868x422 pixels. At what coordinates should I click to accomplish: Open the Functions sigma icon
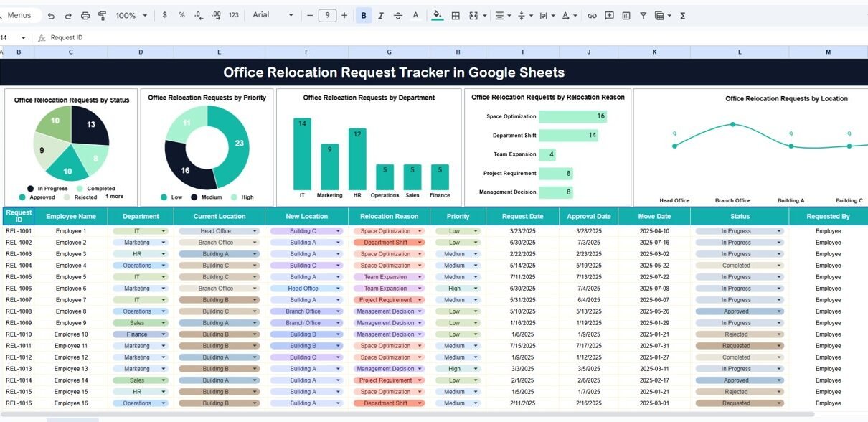pyautogui.click(x=682, y=15)
